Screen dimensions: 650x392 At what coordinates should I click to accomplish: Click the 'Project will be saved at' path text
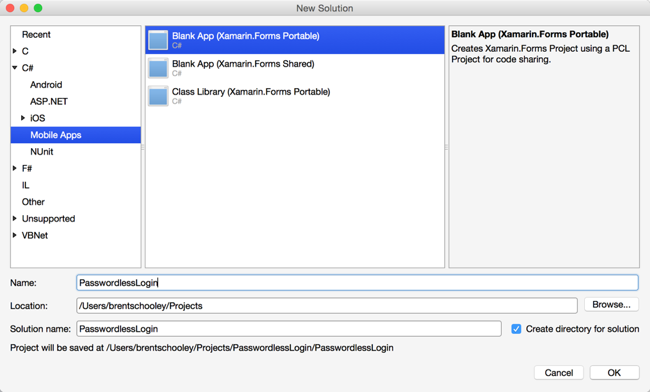click(202, 348)
